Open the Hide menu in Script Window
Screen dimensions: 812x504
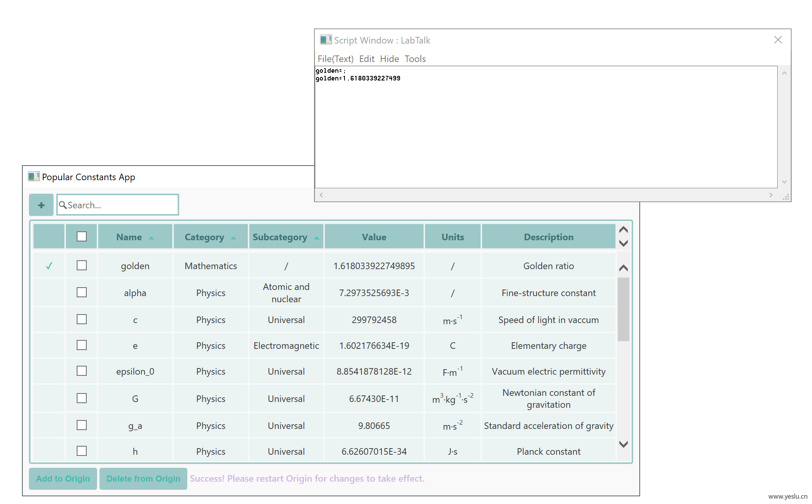(x=389, y=59)
